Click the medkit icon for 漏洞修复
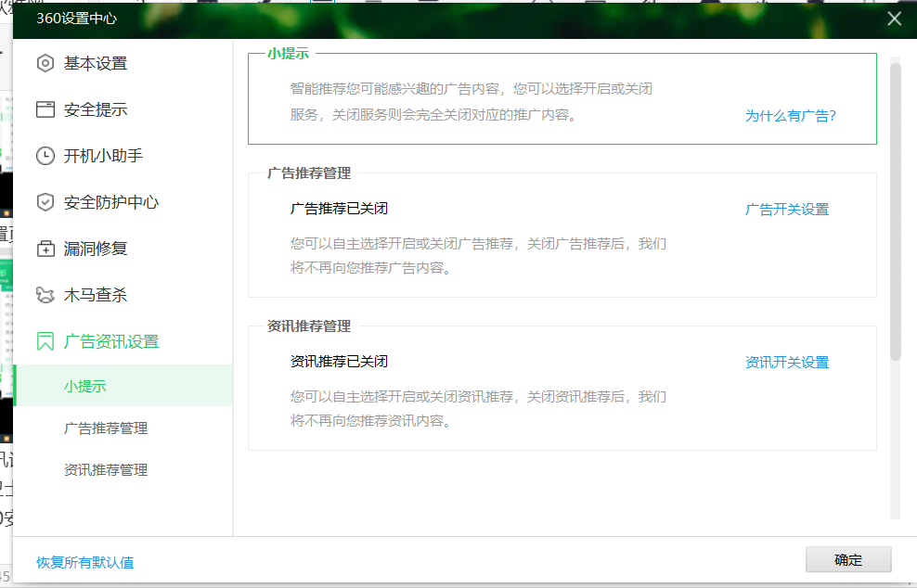 click(x=45, y=249)
